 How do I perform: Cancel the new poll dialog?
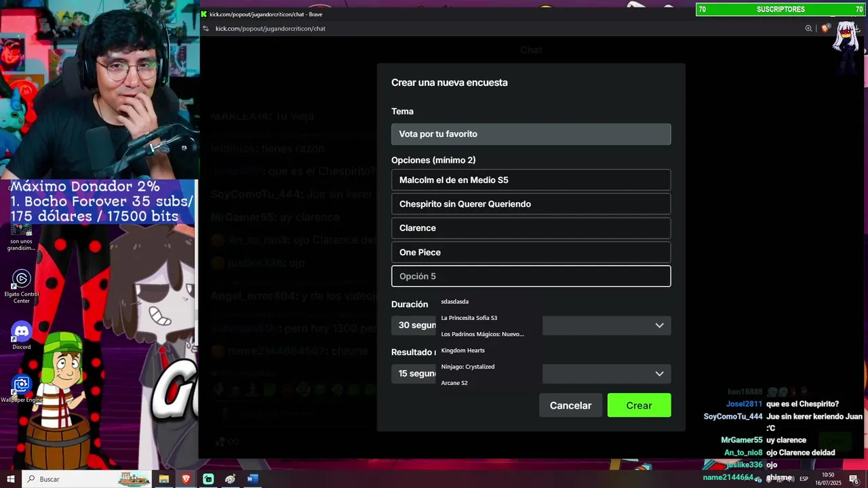570,405
